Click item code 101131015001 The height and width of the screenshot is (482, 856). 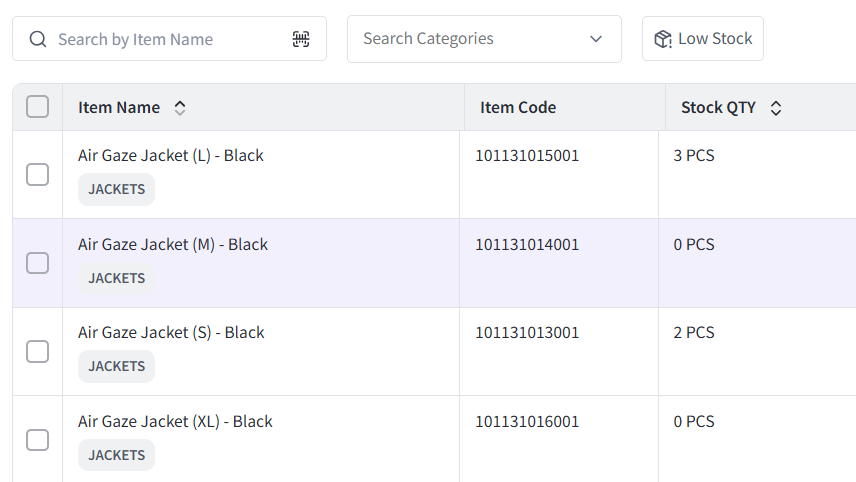tap(527, 155)
